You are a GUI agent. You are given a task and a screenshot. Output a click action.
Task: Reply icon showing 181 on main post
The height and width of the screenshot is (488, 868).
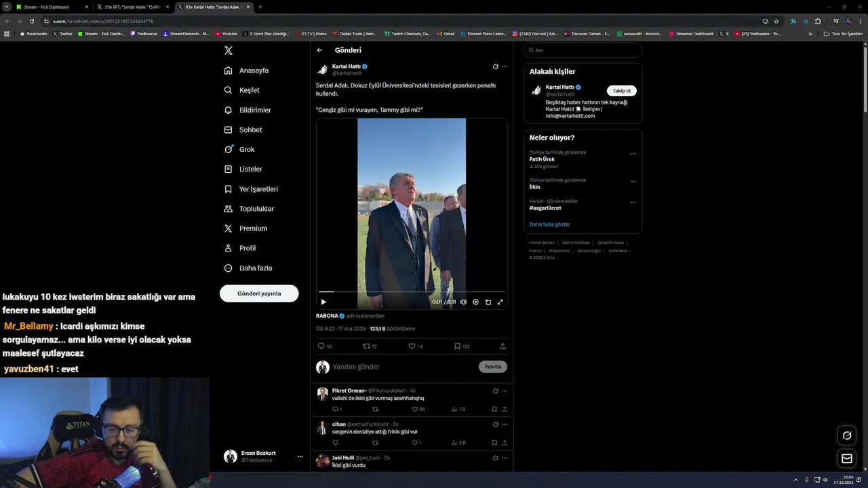(x=325, y=346)
